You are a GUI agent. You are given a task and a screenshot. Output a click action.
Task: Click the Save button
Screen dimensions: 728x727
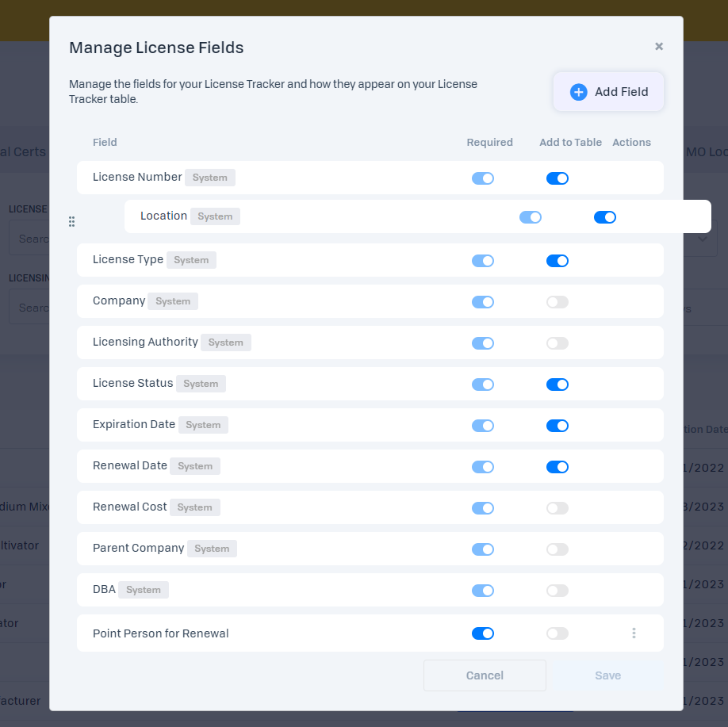point(608,675)
